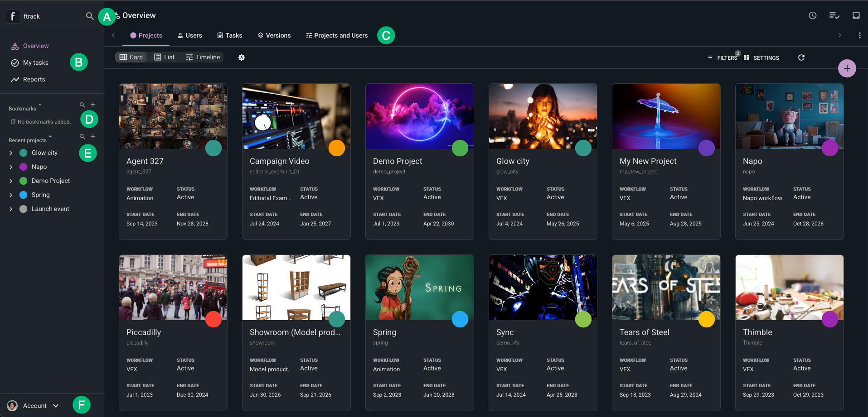This screenshot has width=868, height=417.
Task: Open the tasks checklist icon in top bar
Action: (834, 15)
